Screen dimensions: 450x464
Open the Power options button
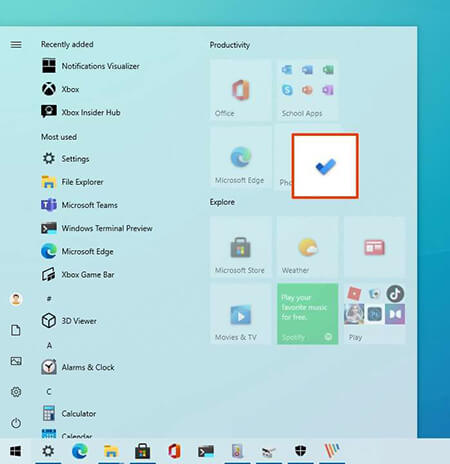tap(16, 423)
